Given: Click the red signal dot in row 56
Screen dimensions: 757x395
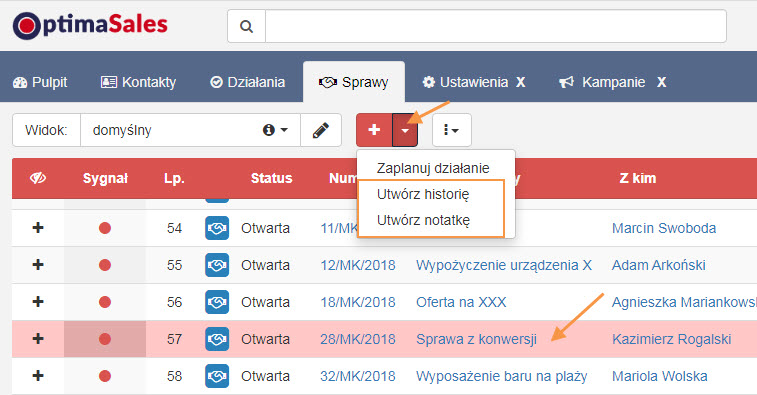Looking at the screenshot, I should click(105, 302).
